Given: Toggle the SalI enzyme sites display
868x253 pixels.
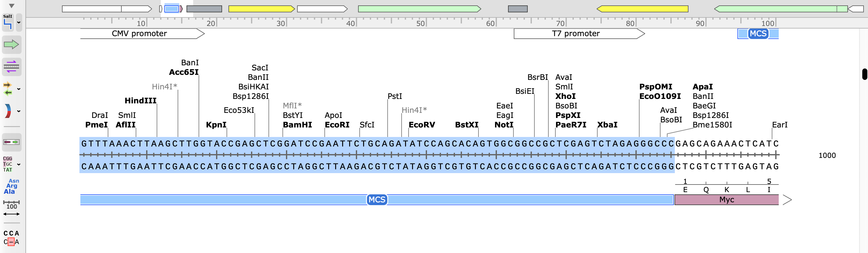Looking at the screenshot, I should 8,23.
